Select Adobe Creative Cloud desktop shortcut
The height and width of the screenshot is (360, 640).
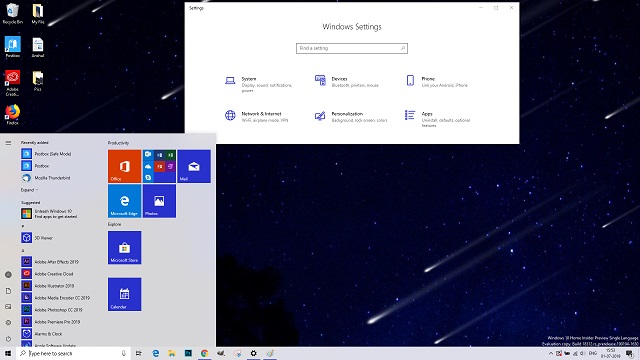12,83
